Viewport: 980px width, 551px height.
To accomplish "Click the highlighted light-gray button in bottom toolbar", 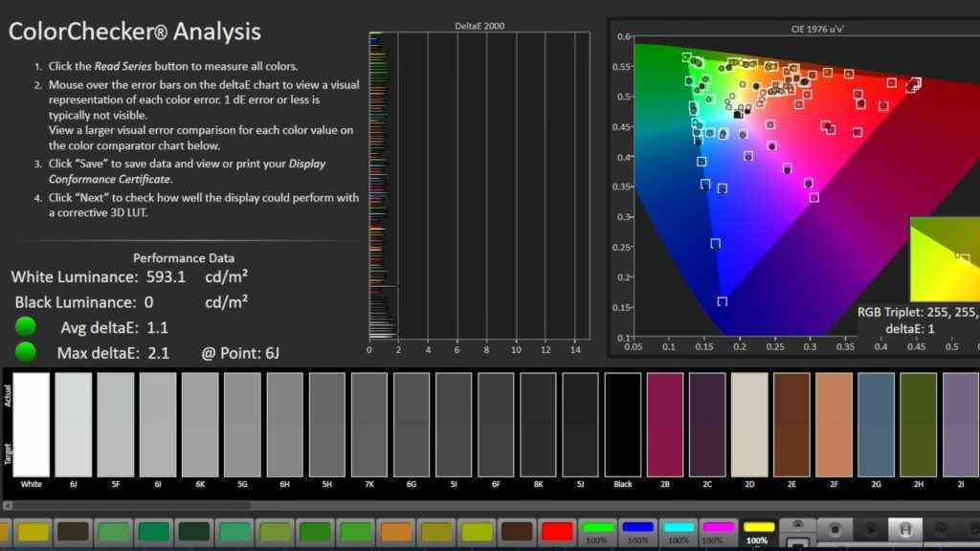I will click(x=905, y=530).
